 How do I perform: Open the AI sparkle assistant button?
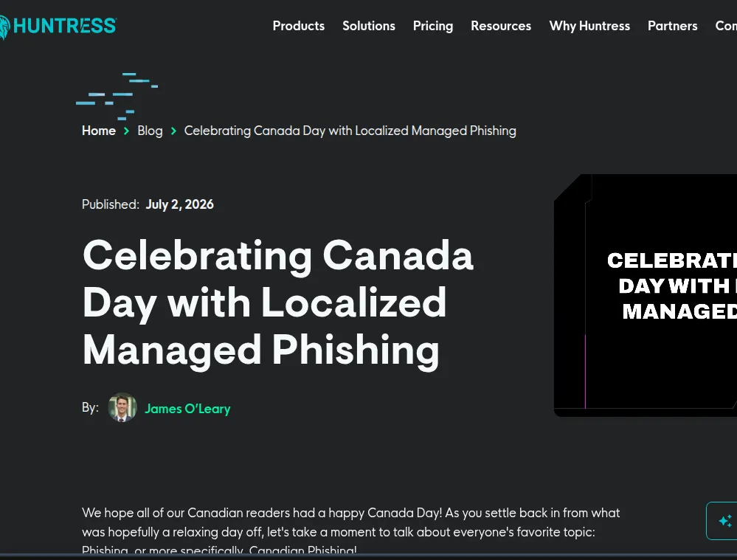tap(723, 521)
